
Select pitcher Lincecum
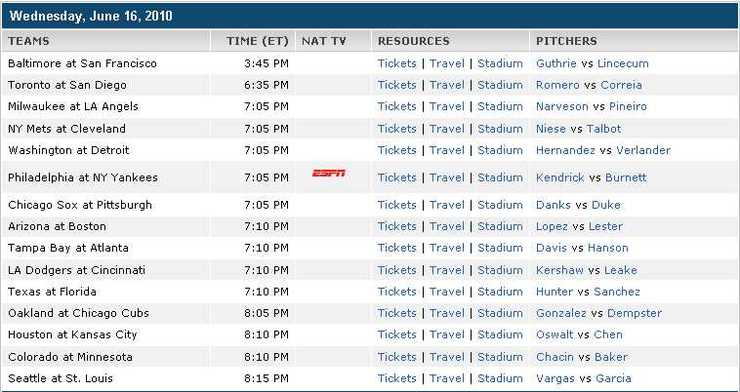coord(622,63)
